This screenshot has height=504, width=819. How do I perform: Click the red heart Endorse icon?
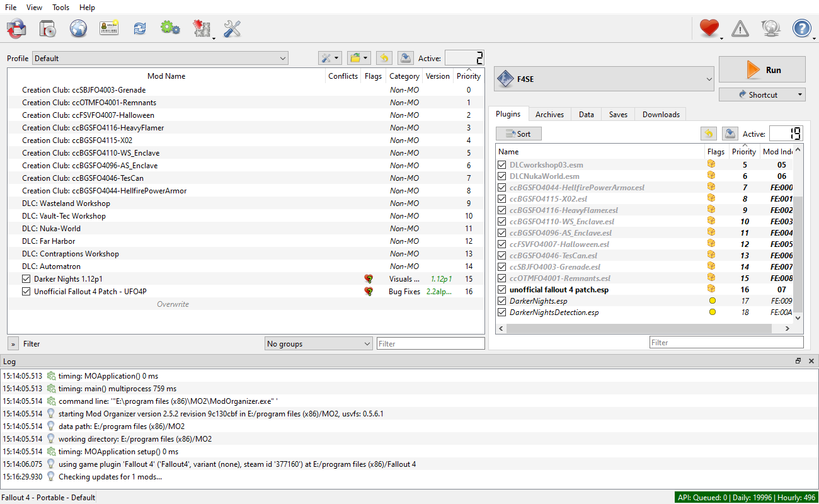coord(709,28)
